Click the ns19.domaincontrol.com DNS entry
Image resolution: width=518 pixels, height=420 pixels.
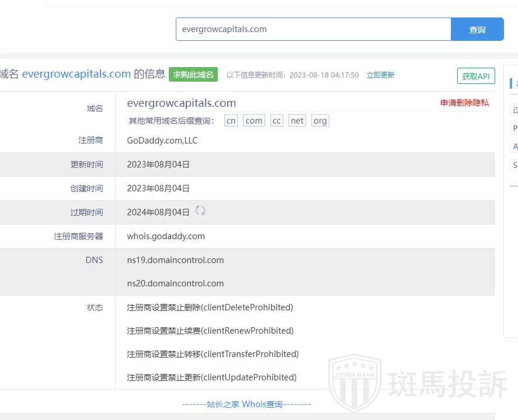point(175,260)
